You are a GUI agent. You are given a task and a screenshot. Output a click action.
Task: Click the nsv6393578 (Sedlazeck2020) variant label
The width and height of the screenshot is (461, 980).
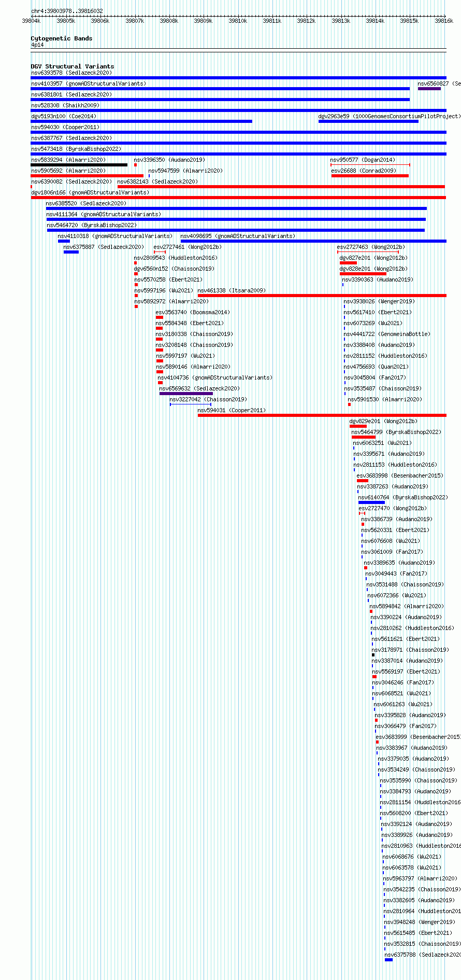[71, 73]
